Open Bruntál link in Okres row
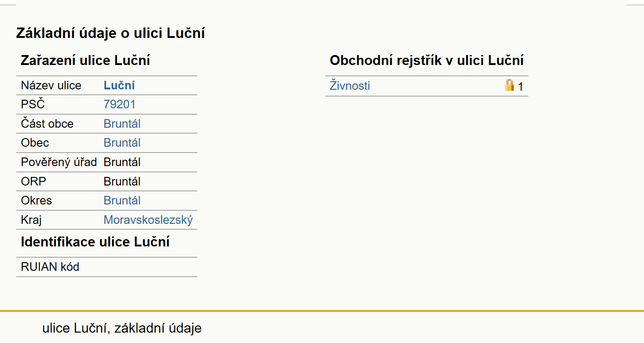Screen dimensions: 644x343 tap(122, 200)
